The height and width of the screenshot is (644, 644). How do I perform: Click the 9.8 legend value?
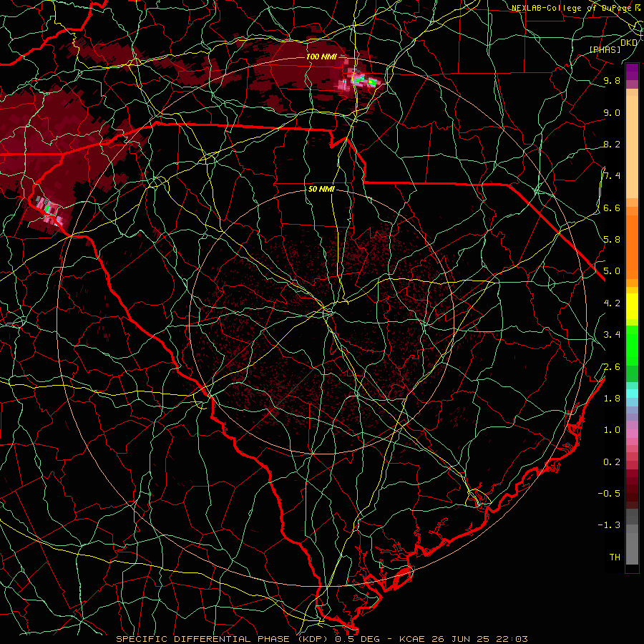tap(612, 80)
